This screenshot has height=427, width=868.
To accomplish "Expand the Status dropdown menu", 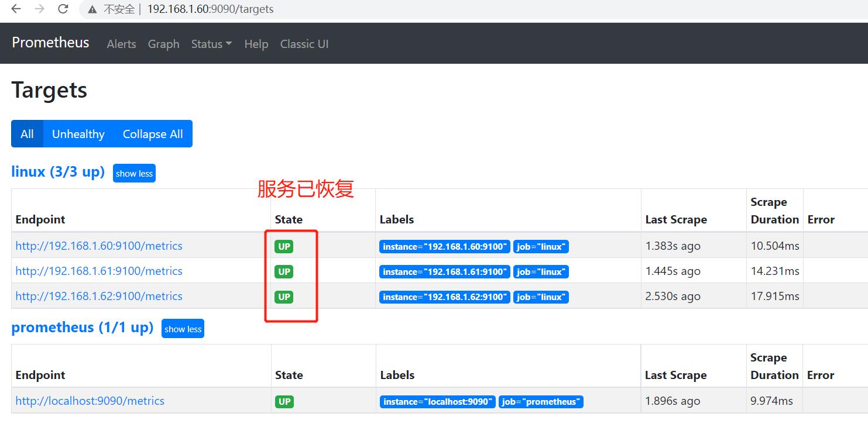I will coord(211,44).
